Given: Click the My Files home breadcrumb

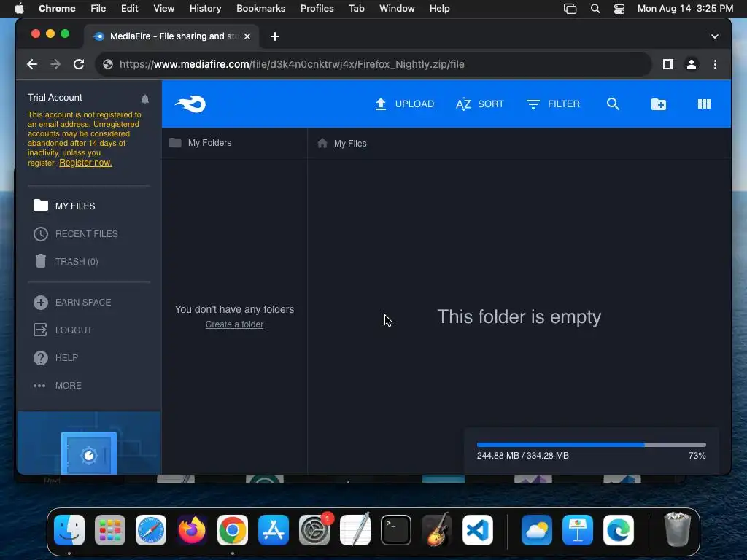Looking at the screenshot, I should pos(342,144).
